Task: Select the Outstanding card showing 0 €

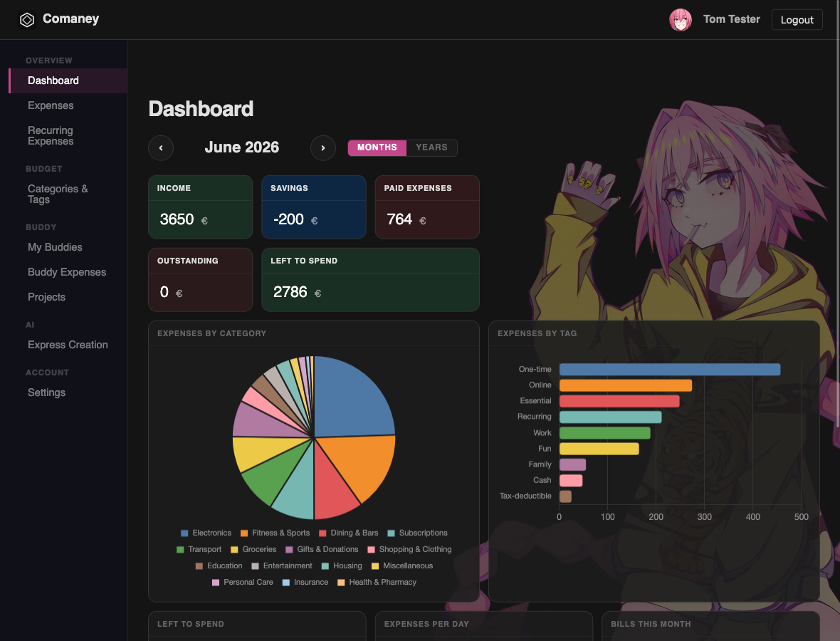Action: click(200, 280)
